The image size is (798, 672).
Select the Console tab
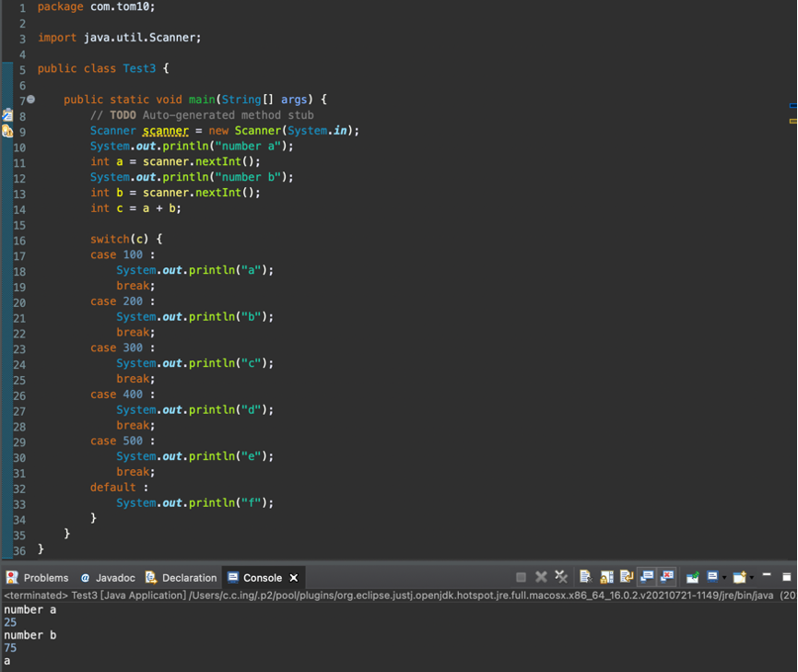[262, 578]
